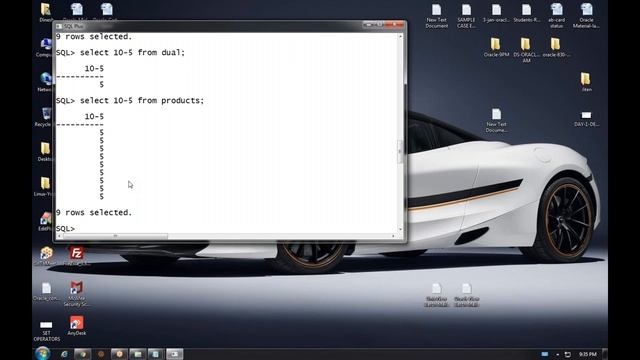The height and width of the screenshot is (360, 640).
Task: Click at the last SQL> prompt line
Action: tap(65, 229)
